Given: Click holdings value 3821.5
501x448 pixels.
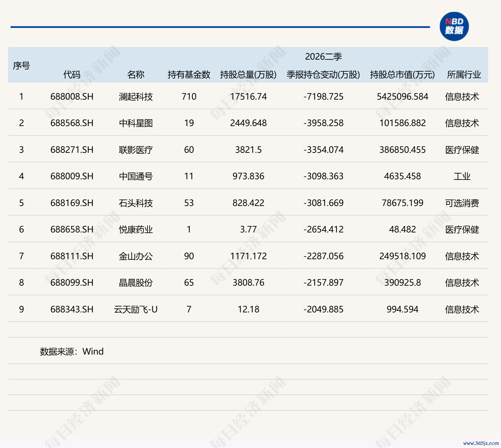Looking at the screenshot, I should tap(248, 150).
